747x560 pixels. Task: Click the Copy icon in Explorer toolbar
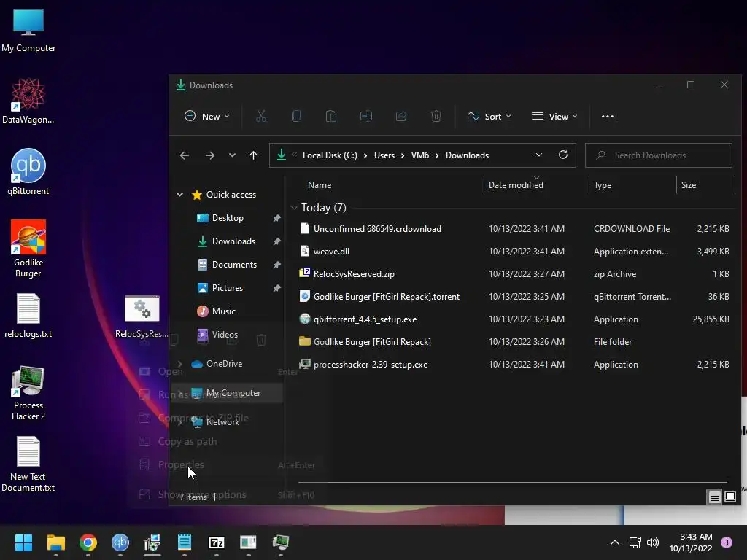pos(296,116)
